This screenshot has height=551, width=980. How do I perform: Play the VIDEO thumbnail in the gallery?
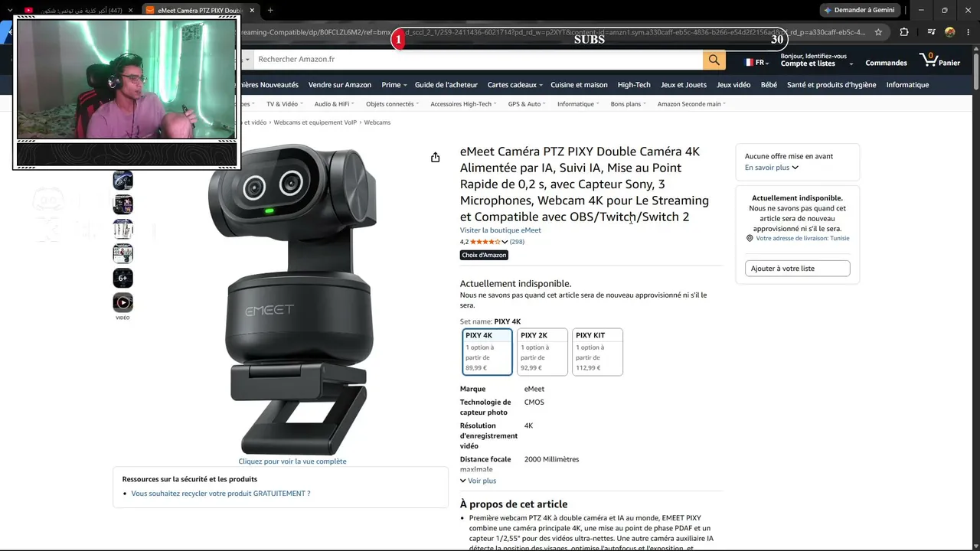122,302
